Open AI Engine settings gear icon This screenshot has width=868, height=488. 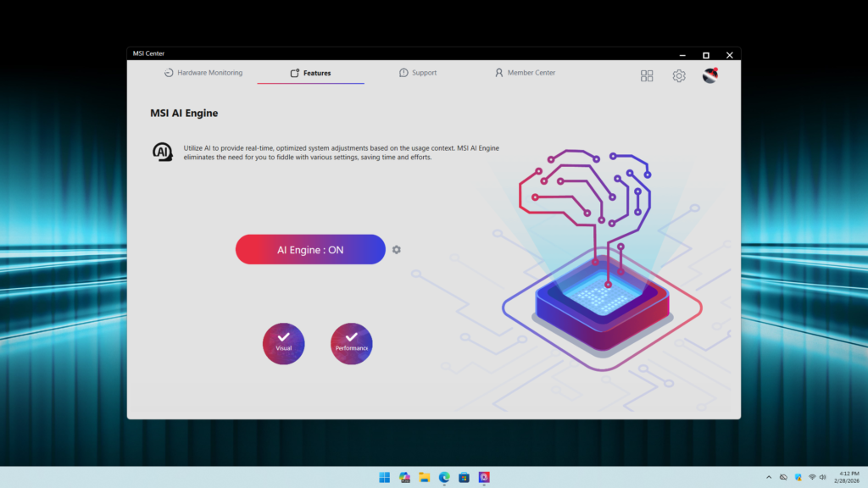pyautogui.click(x=397, y=250)
